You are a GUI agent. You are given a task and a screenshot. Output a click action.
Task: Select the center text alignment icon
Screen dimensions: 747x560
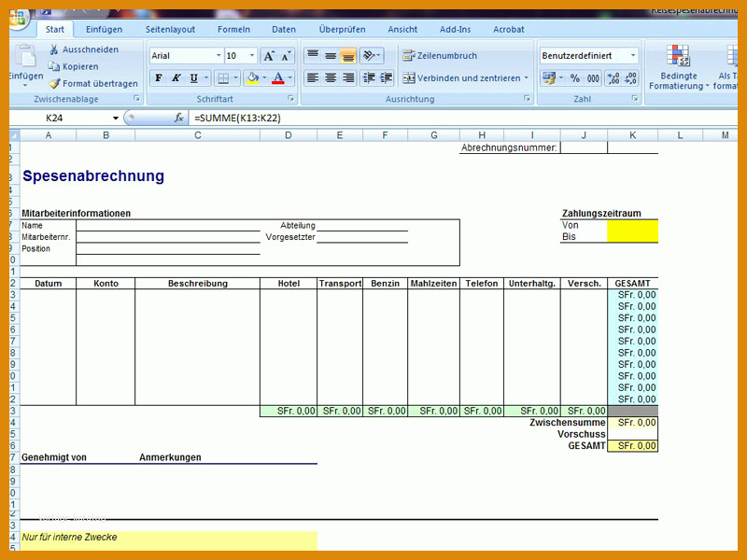point(331,78)
